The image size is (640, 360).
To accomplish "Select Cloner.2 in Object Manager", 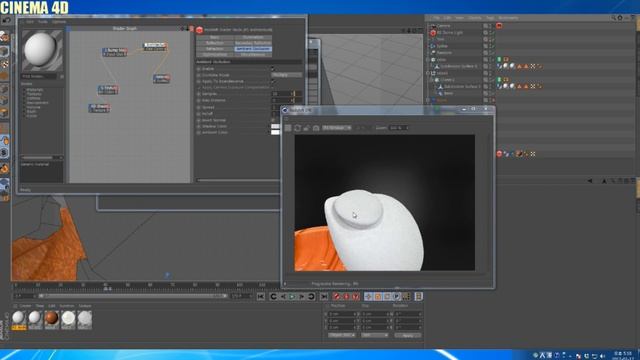I will point(447,80).
